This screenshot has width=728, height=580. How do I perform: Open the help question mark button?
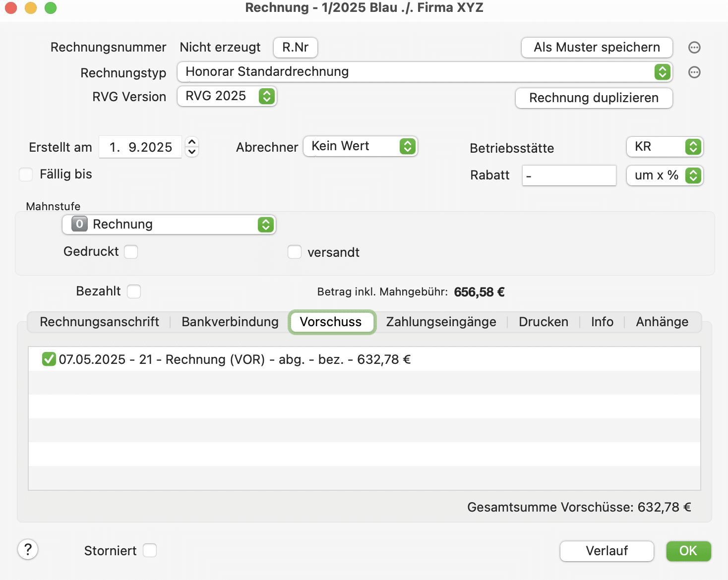[28, 549]
